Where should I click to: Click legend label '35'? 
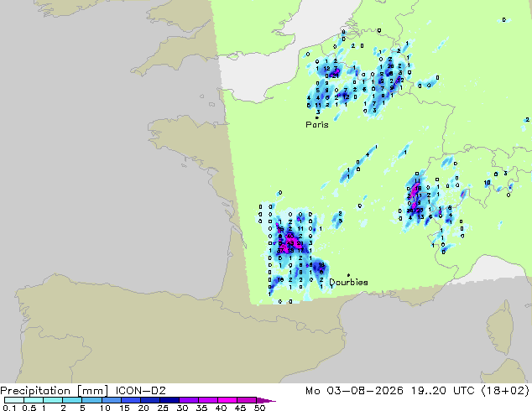(x=201, y=408)
